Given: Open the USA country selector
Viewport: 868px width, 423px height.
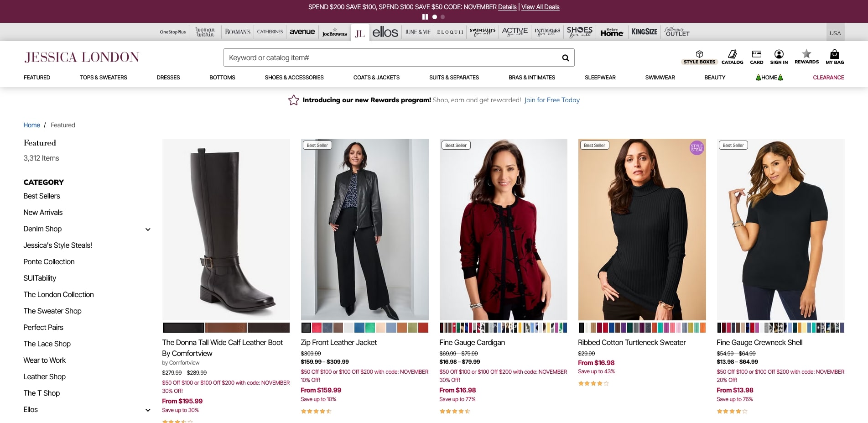Looking at the screenshot, I should coord(835,33).
